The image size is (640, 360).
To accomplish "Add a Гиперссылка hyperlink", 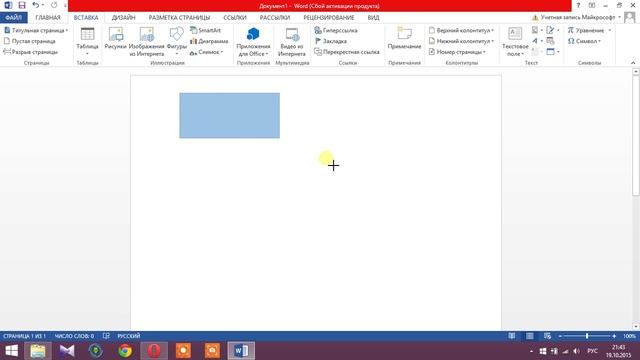I will click(336, 30).
